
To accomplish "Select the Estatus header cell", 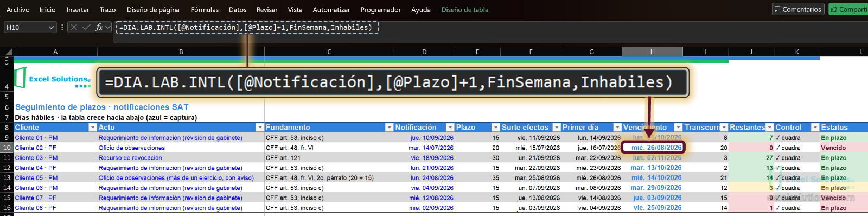I will click(844, 128).
